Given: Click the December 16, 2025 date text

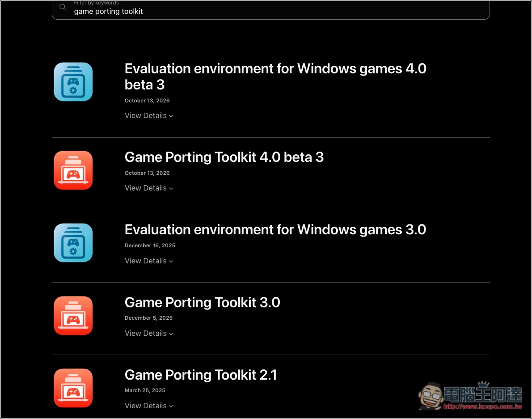Looking at the screenshot, I should pos(150,245).
